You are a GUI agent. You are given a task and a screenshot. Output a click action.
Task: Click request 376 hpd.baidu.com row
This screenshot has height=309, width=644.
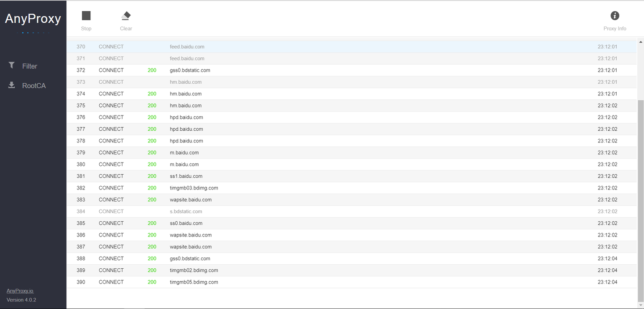[186, 117]
